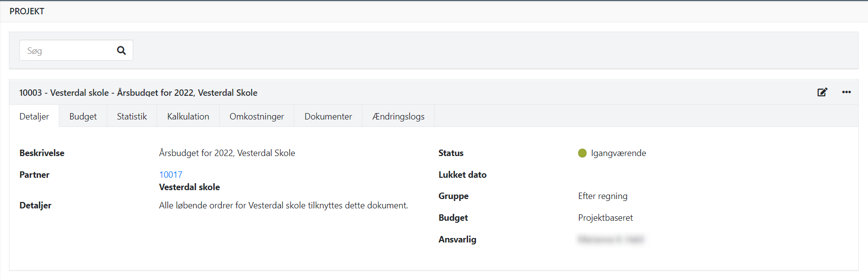Screen dimensions: 868x279
Task: Open the three-dots more options menu
Action: pos(846,92)
